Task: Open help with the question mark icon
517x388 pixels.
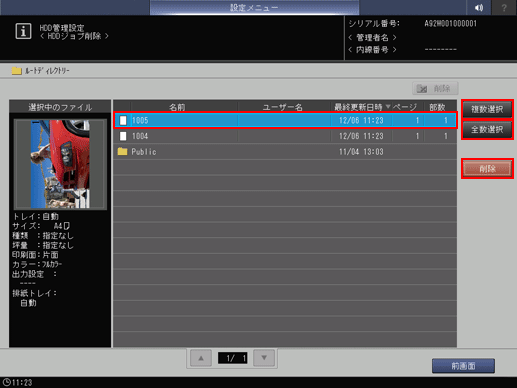Action: point(504,7)
